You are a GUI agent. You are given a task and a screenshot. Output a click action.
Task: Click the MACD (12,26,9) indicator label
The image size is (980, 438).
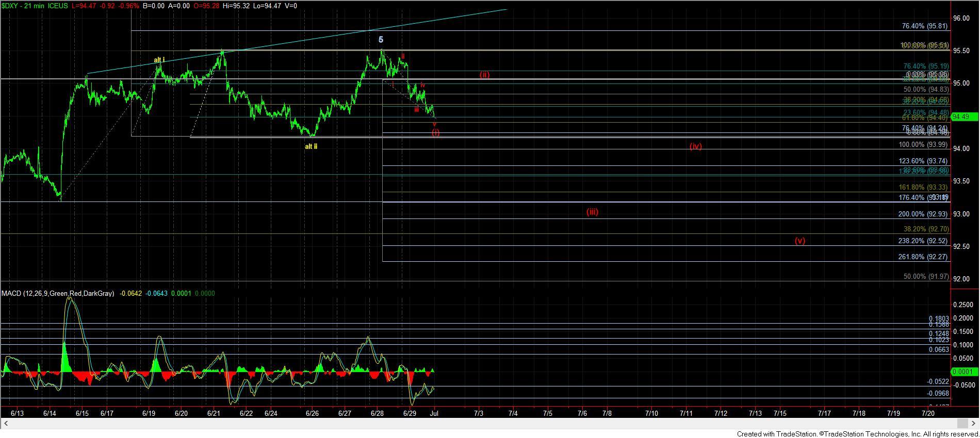58,293
